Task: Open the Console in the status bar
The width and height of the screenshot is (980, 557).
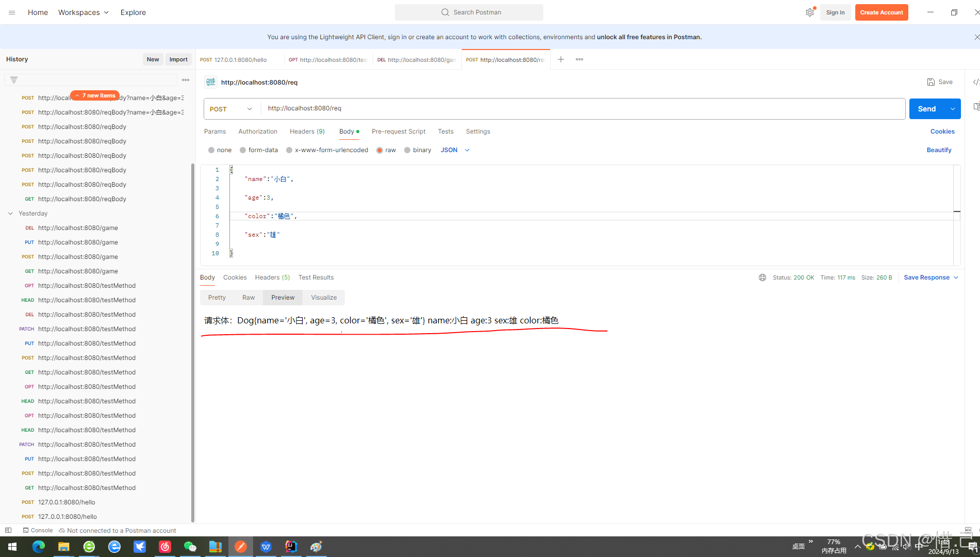Action: click(38, 530)
